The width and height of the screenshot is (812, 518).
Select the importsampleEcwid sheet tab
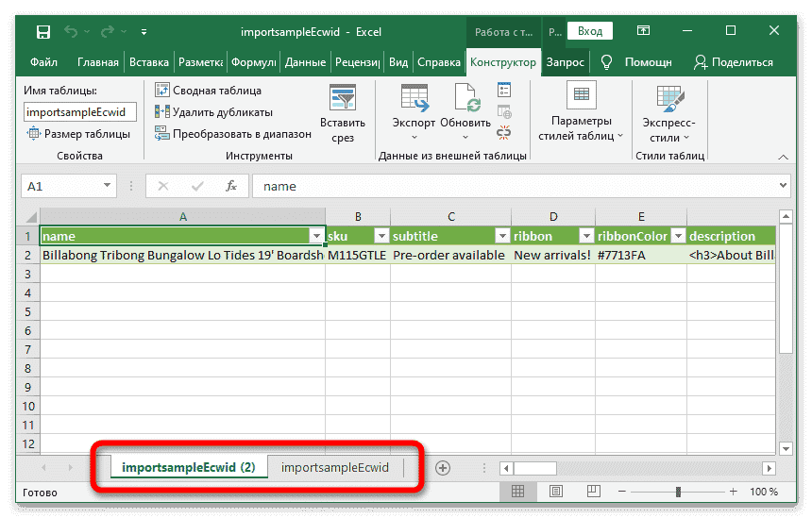pyautogui.click(x=334, y=468)
